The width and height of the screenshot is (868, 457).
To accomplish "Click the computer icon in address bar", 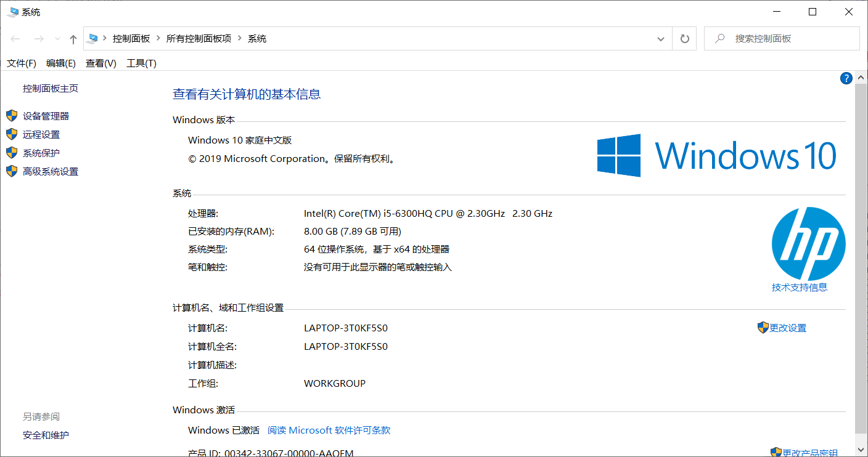I will tap(92, 38).
